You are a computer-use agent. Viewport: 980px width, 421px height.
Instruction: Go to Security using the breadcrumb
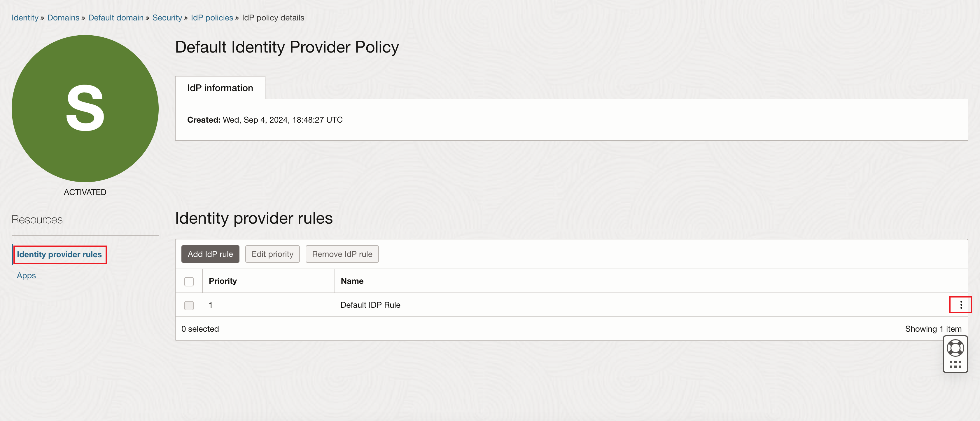pyautogui.click(x=167, y=18)
